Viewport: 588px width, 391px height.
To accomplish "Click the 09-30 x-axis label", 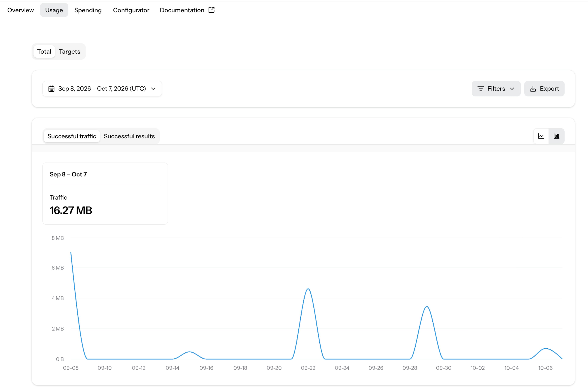I will click(x=444, y=368).
